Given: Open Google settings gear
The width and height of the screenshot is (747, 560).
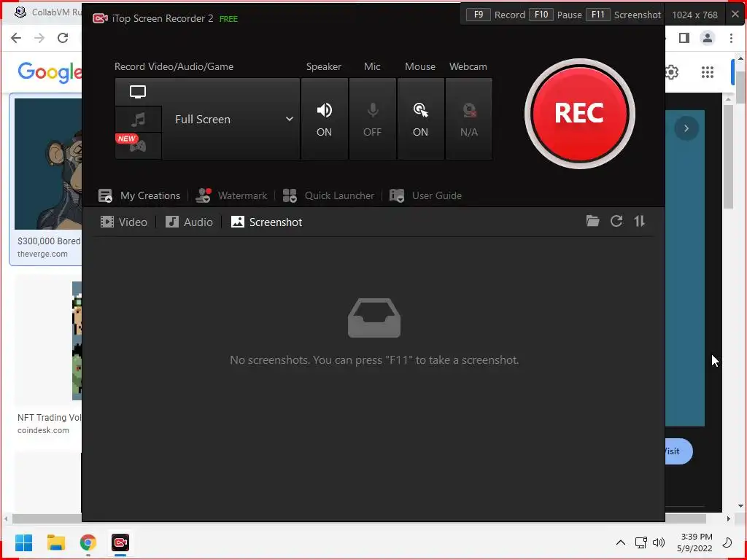Looking at the screenshot, I should coord(672,72).
